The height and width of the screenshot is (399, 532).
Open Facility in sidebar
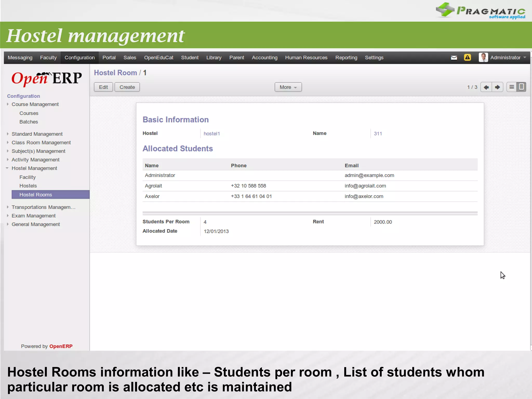[28, 177]
